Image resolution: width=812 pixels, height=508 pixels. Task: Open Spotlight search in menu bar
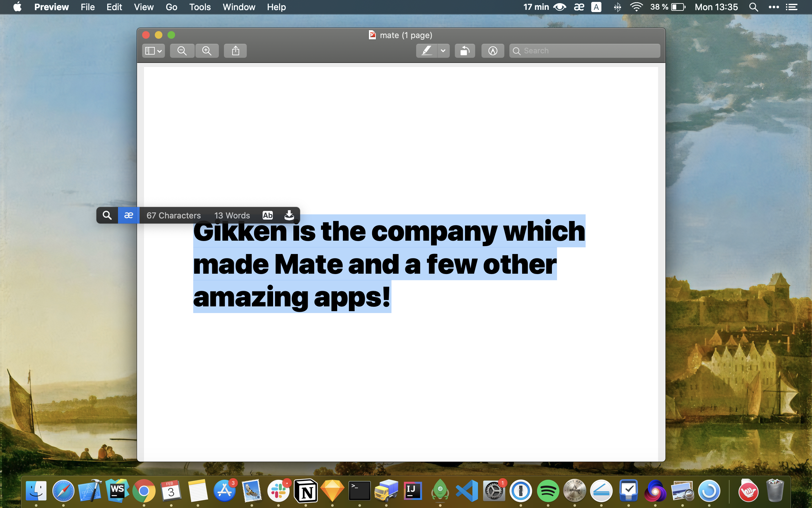754,7
